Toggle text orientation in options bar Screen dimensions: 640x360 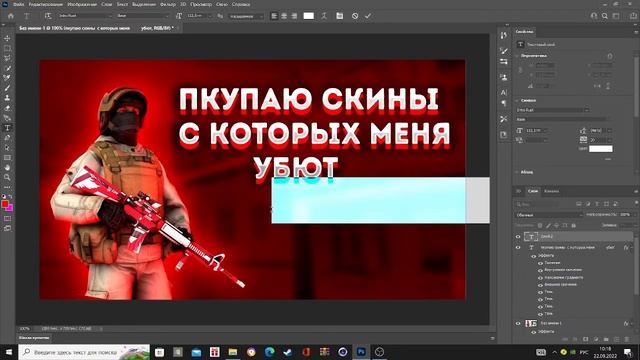[x=48, y=16]
